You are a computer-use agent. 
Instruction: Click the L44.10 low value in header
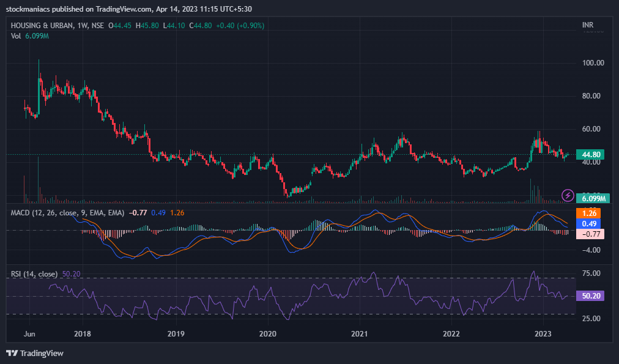(x=174, y=26)
